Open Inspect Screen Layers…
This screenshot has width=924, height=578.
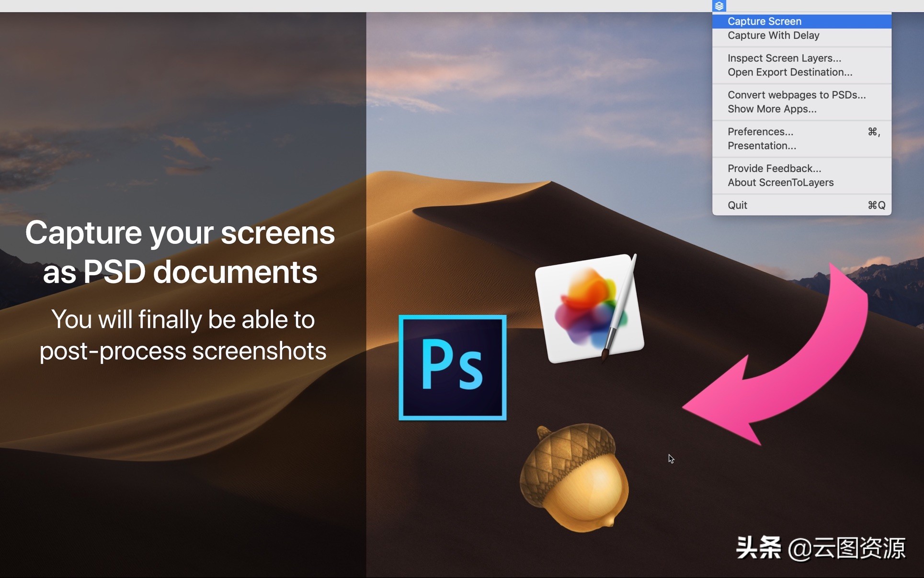coord(802,58)
